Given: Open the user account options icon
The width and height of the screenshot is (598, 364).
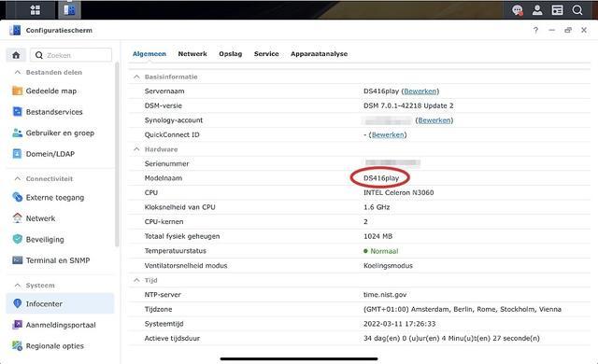Looking at the screenshot, I should [537, 10].
